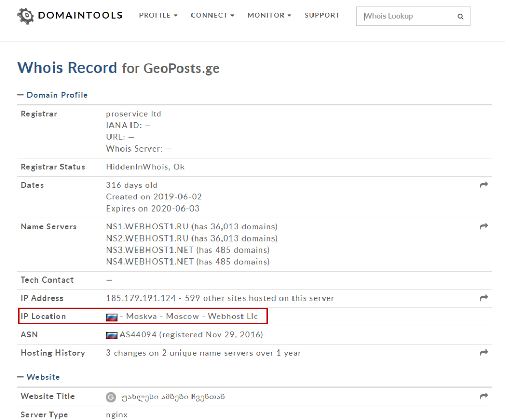
Task: Click the Russian flag beside AS44094
Action: click(112, 336)
